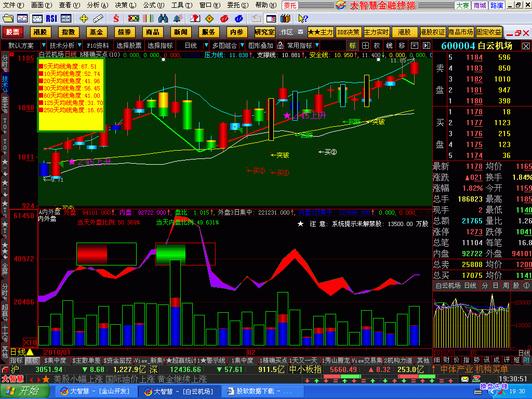Click the 周 tab in mini chart panel
Screen dimensions: 532x399
tap(506, 286)
